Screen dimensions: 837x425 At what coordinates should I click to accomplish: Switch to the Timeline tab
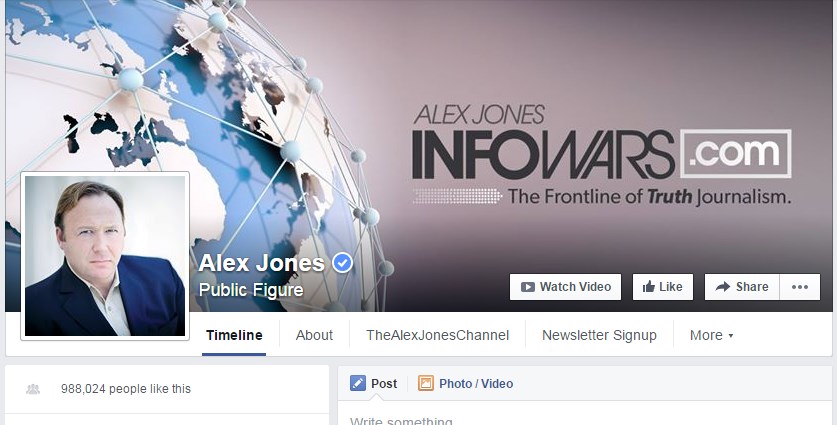pyautogui.click(x=234, y=335)
